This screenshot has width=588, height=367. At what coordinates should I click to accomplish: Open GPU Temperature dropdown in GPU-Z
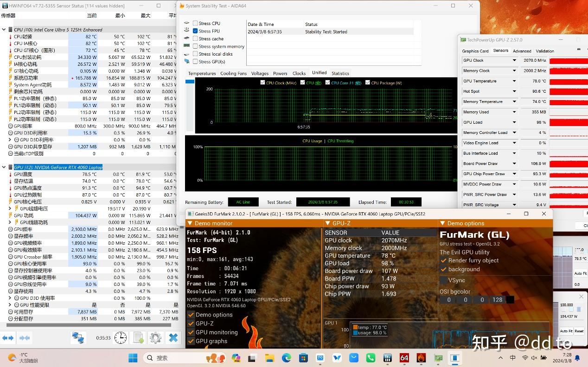[x=514, y=81]
